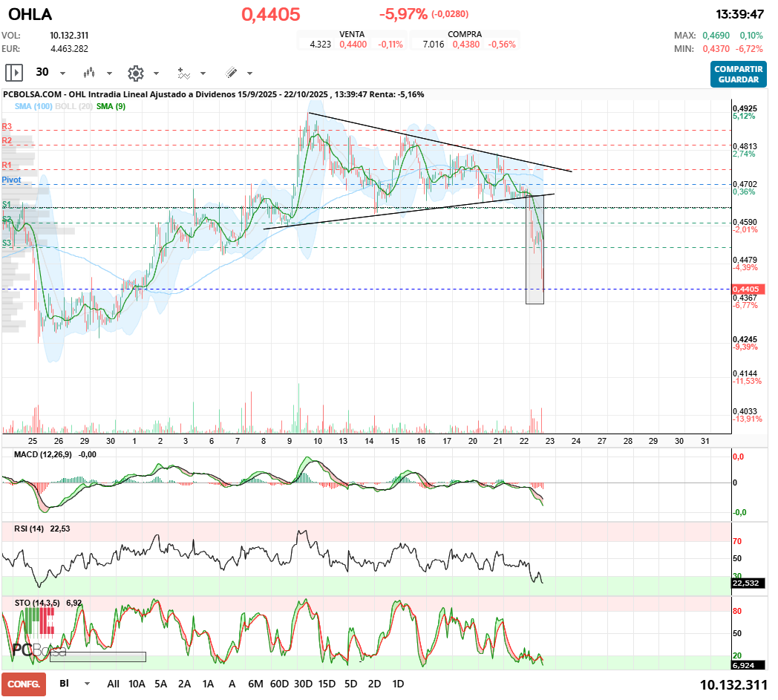Select the 5D time range
Image resolution: width=778 pixels, height=700 pixels.
(351, 684)
